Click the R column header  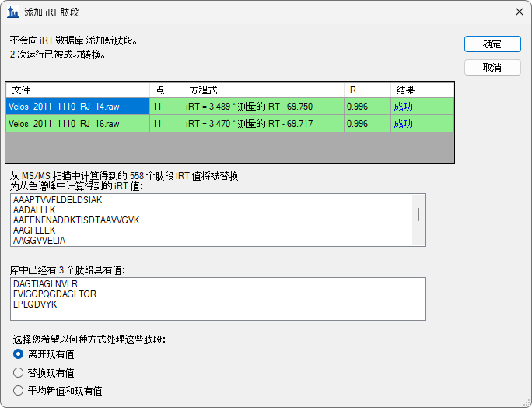point(367,90)
